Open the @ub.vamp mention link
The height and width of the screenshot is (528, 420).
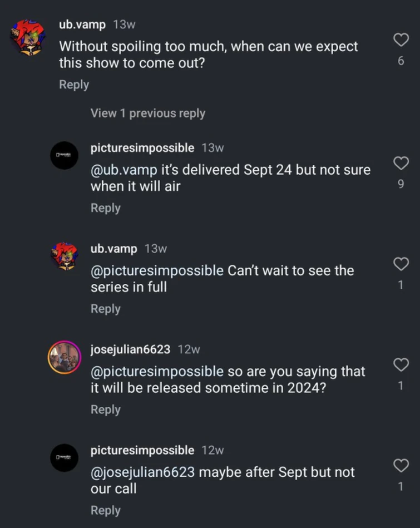point(124,170)
